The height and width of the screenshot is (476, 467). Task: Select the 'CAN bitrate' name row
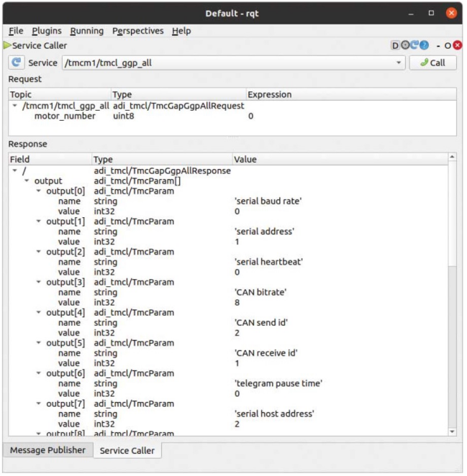(x=260, y=292)
